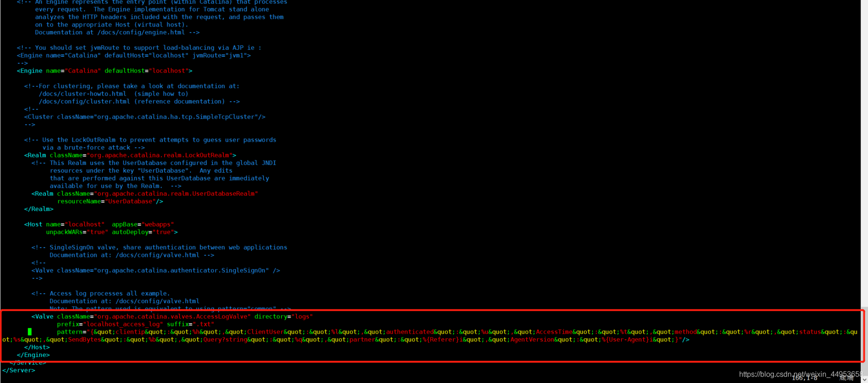Click the closing </Host> tag
The image size is (868, 383).
37,347
